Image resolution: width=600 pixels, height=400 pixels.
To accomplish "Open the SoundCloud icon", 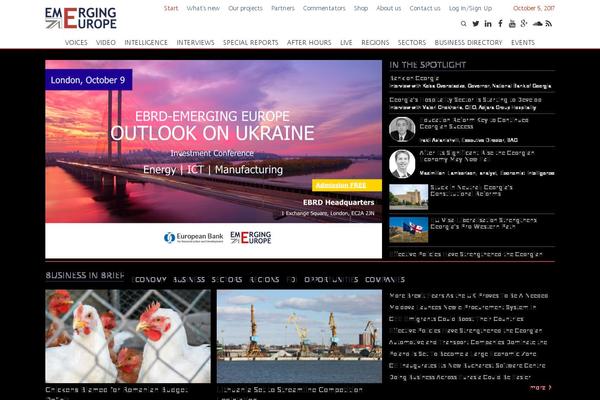I will point(537,24).
